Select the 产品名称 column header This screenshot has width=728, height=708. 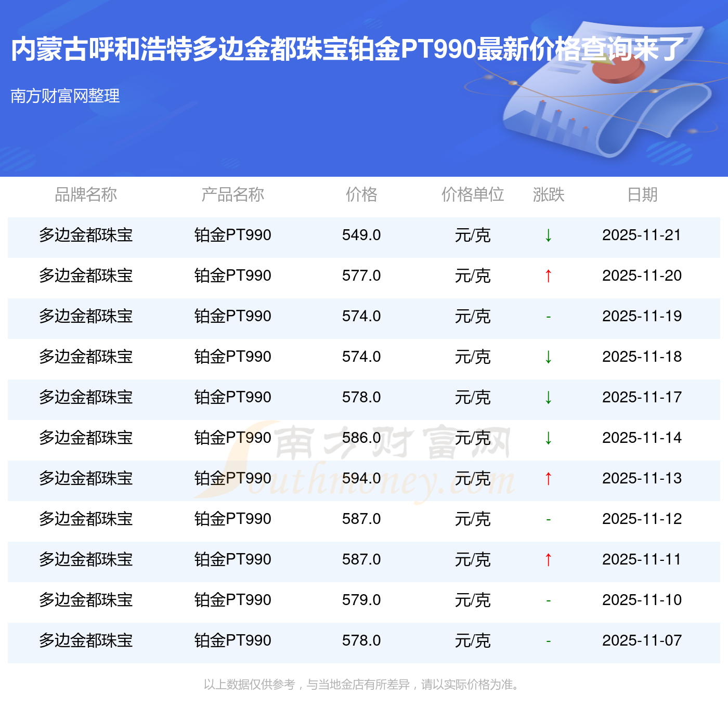pos(232,194)
